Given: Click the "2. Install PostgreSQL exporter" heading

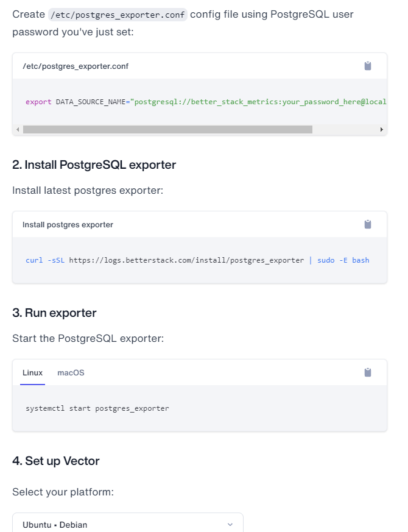Looking at the screenshot, I should point(94,165).
